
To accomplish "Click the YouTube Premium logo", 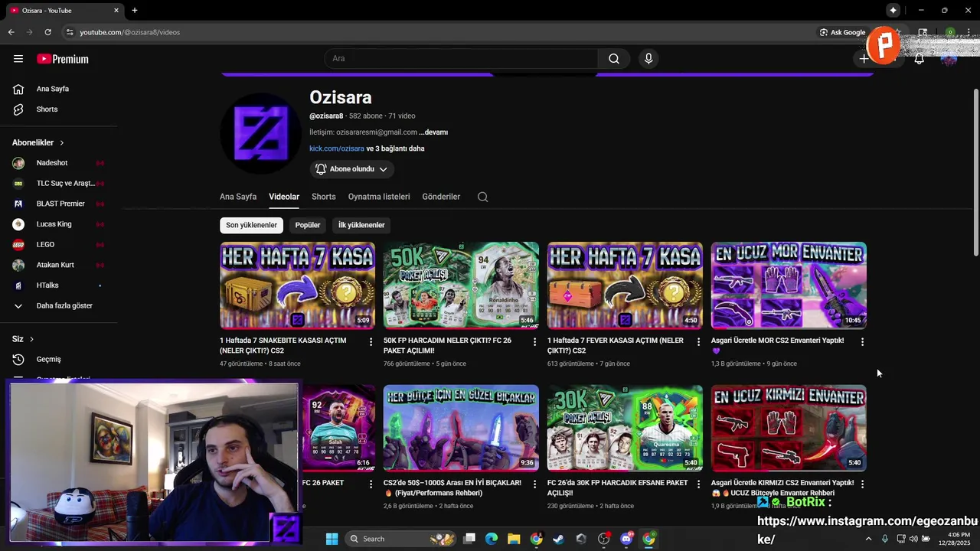I will 62,59.
